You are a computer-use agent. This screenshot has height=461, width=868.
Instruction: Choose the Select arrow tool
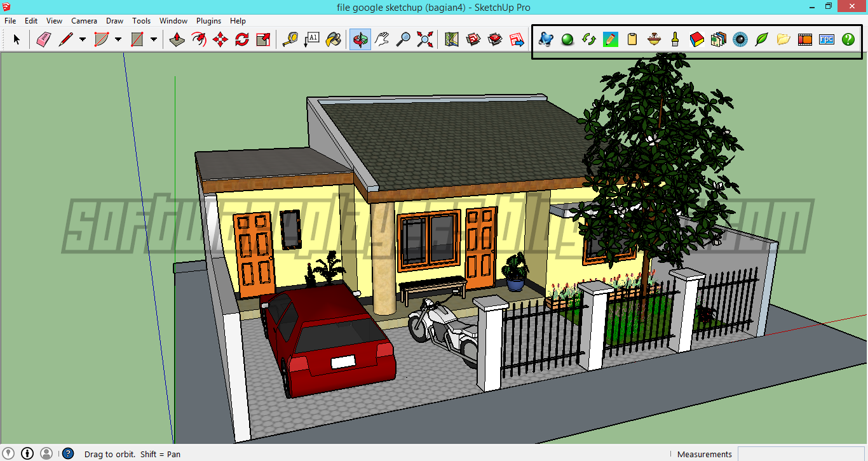pos(17,39)
